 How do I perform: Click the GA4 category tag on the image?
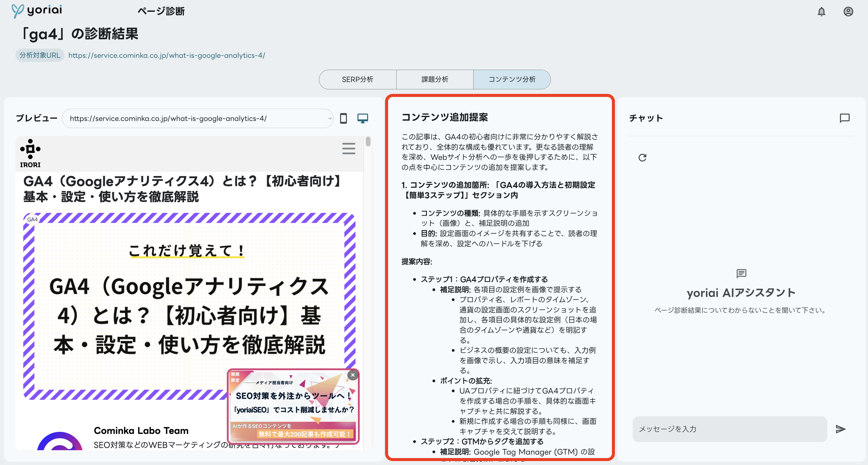[32, 219]
